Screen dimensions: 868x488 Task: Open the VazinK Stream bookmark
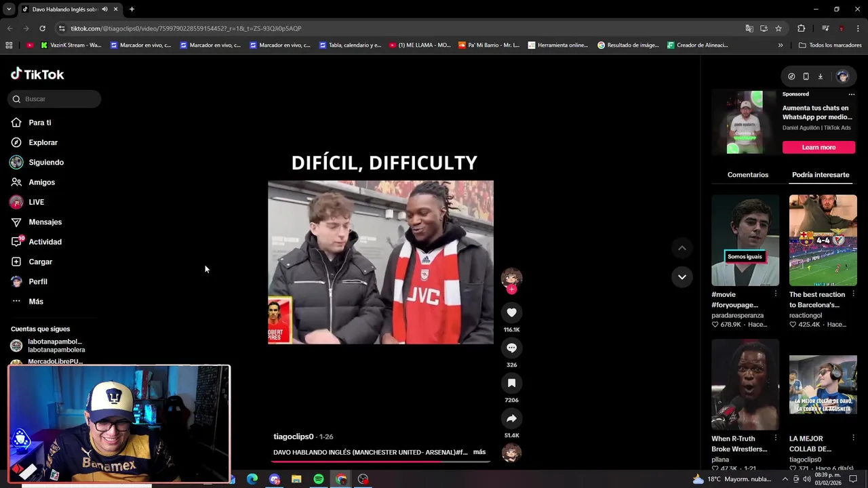pyautogui.click(x=71, y=45)
